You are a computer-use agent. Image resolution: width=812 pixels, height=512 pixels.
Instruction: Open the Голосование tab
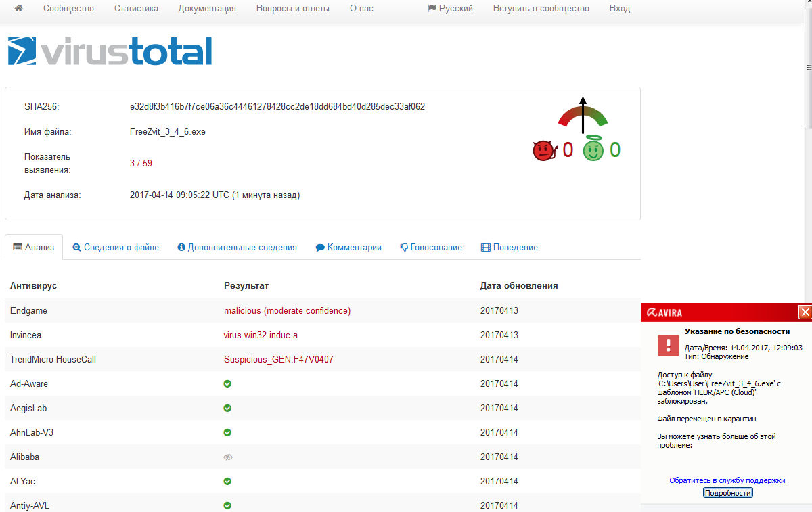point(430,248)
